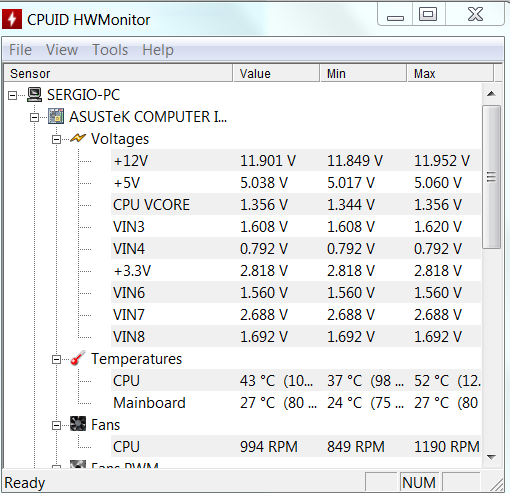
Task: Click the 1.344 V VCORE minimum
Action: tap(351, 205)
